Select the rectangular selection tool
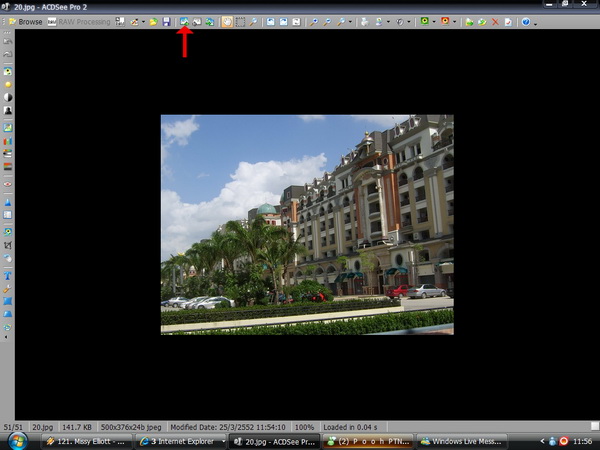Image resolution: width=600 pixels, height=450 pixels. tap(239, 21)
